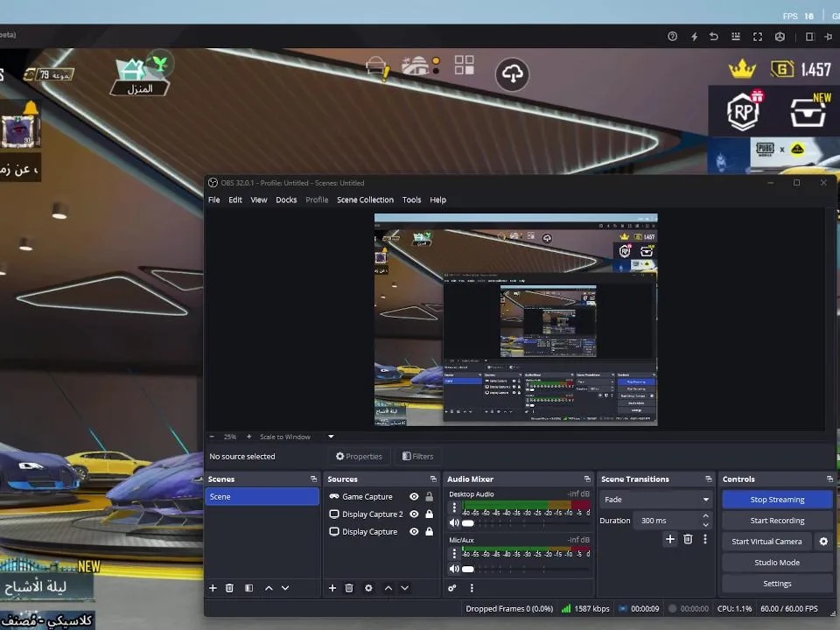The height and width of the screenshot is (630, 840).
Task: Click the Stop Streaming button
Action: (x=777, y=500)
